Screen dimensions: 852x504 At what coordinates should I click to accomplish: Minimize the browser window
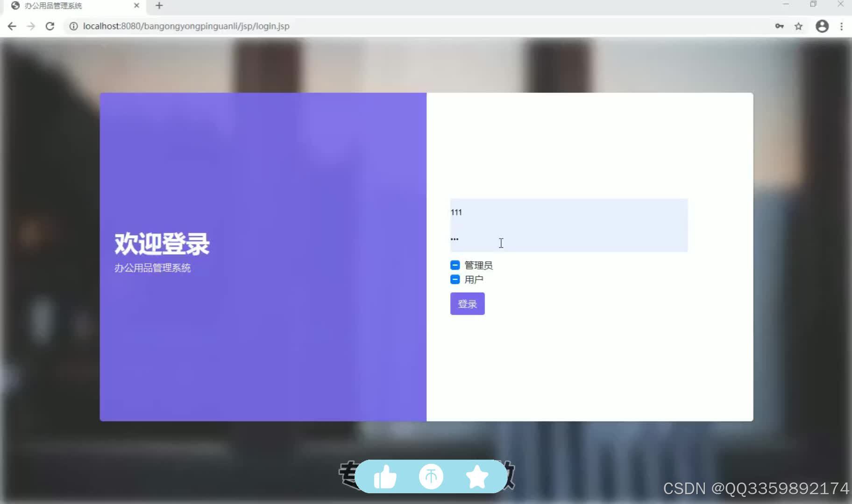(x=786, y=4)
